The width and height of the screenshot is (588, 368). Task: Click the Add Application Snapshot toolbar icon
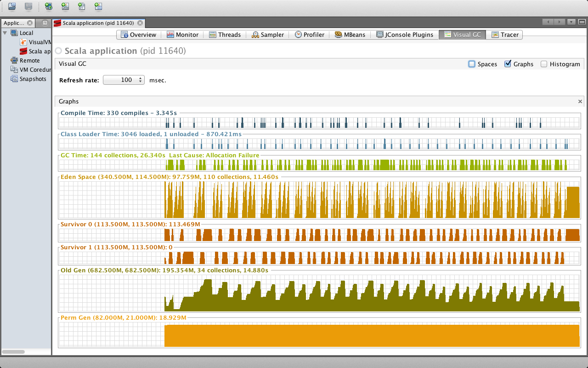tap(98, 6)
